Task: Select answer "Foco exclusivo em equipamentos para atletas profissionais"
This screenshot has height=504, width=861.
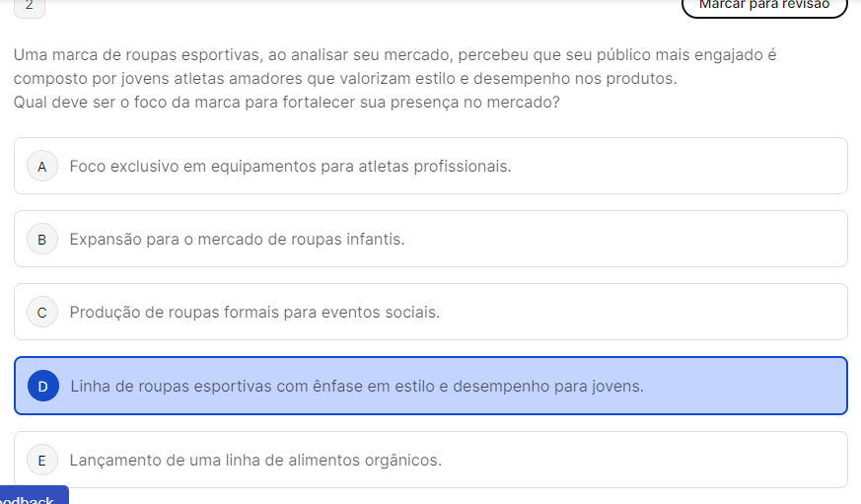Action: tap(290, 166)
